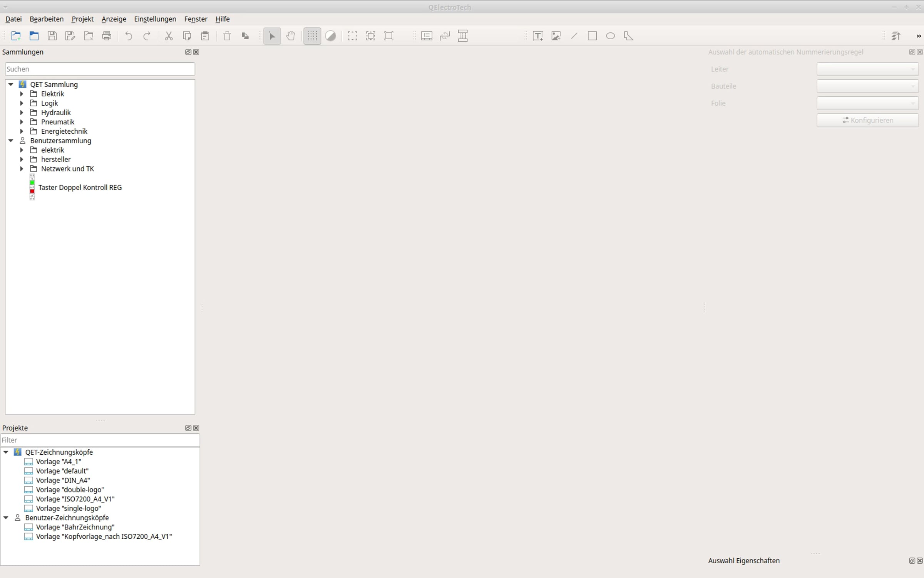
Task: Expand the Netzwerk und TK folder
Action: click(22, 169)
